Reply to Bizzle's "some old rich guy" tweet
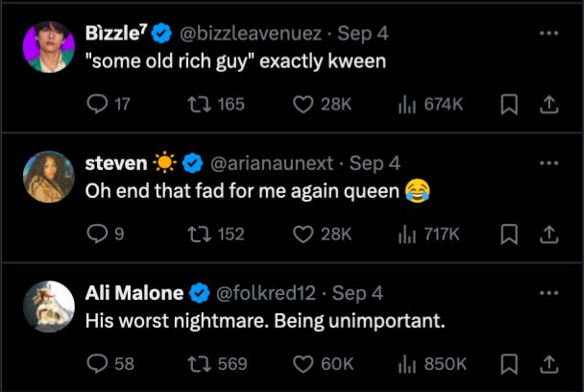The height and width of the screenshot is (392, 584). coord(98,104)
